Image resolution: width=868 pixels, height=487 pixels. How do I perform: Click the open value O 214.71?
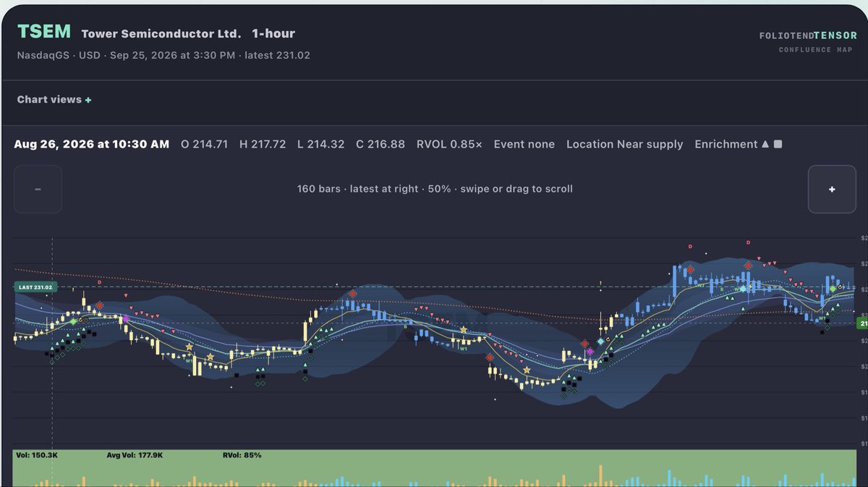(204, 144)
